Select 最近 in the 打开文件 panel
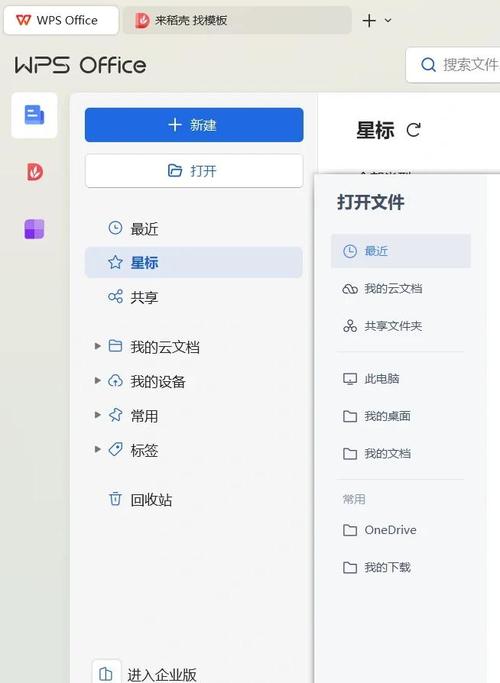The width and height of the screenshot is (500, 683). pyautogui.click(x=401, y=251)
